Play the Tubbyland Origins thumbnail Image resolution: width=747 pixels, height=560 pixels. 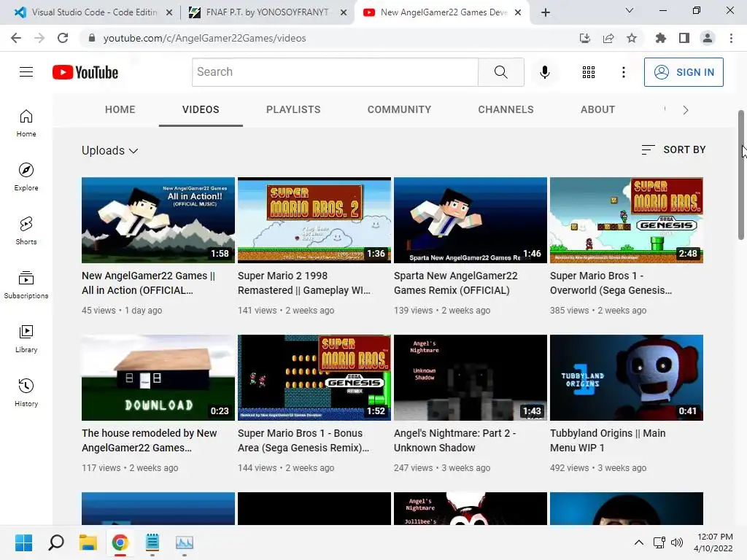click(627, 378)
